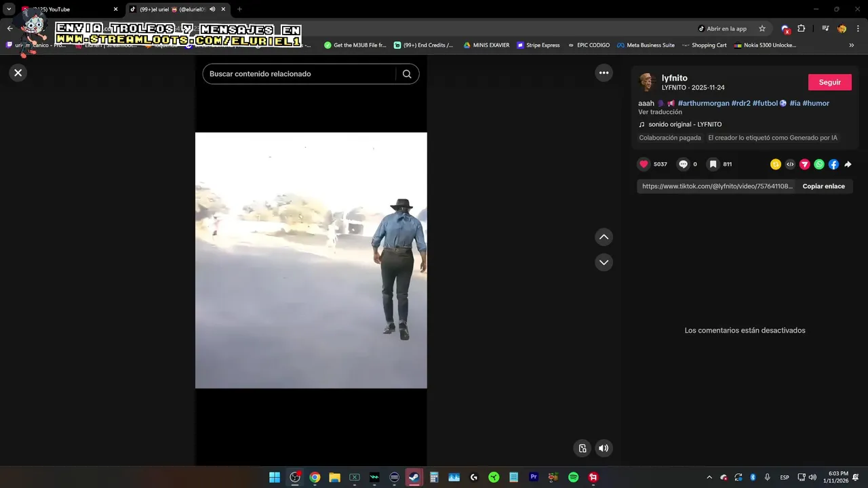
Task: Open File Explorer from the taskbar
Action: [334, 477]
